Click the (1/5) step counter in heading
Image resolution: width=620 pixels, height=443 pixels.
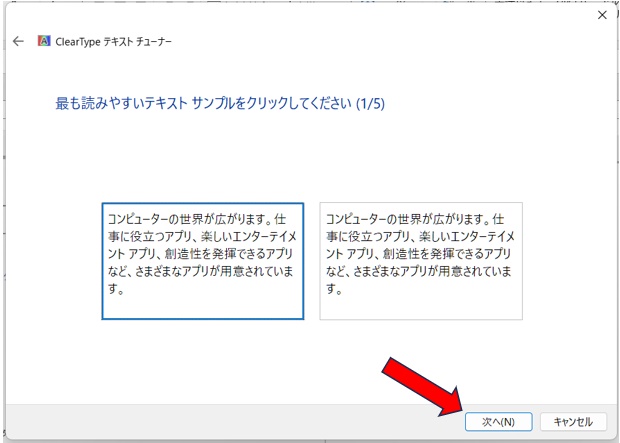pos(369,103)
